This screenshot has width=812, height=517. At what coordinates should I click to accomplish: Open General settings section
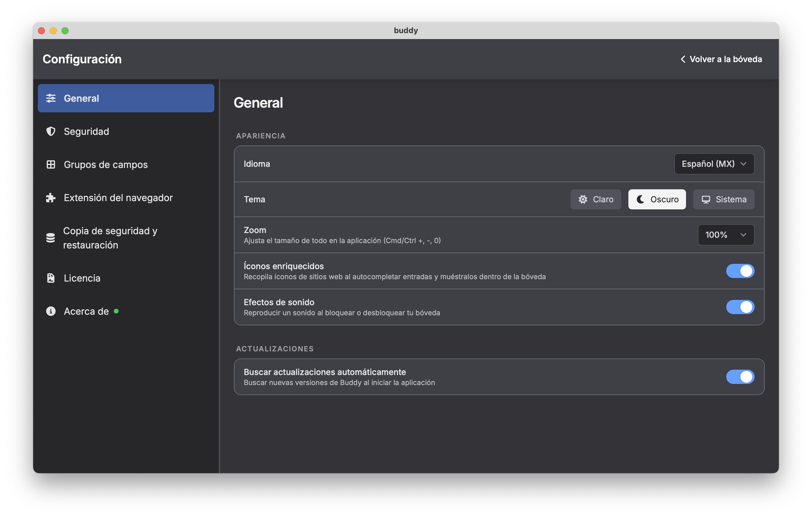pyautogui.click(x=126, y=98)
